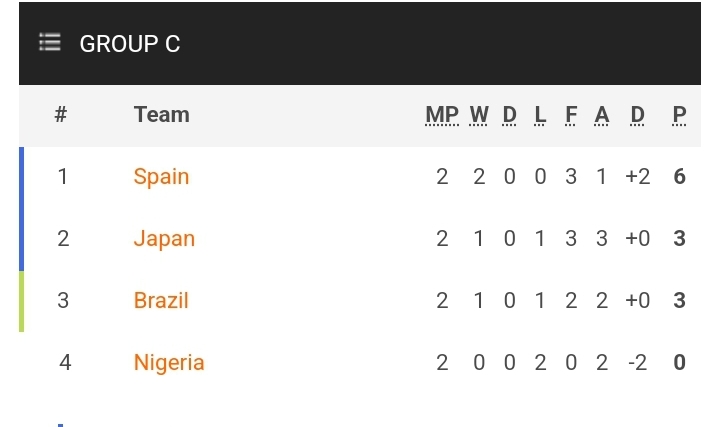Open the Brazil team link
Image resolution: width=719 pixels, height=427 pixels.
161,301
